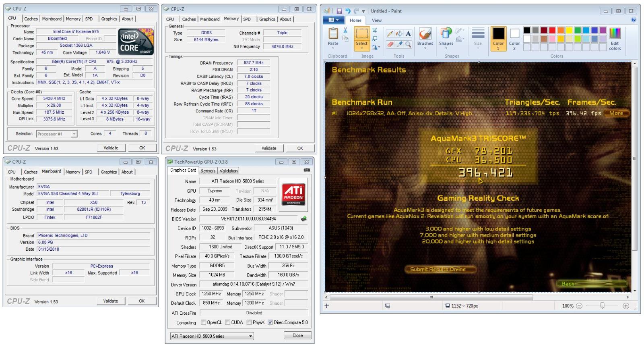Open the Validation tab in GPU-Z
This screenshot has width=644, height=347.
pos(229,171)
